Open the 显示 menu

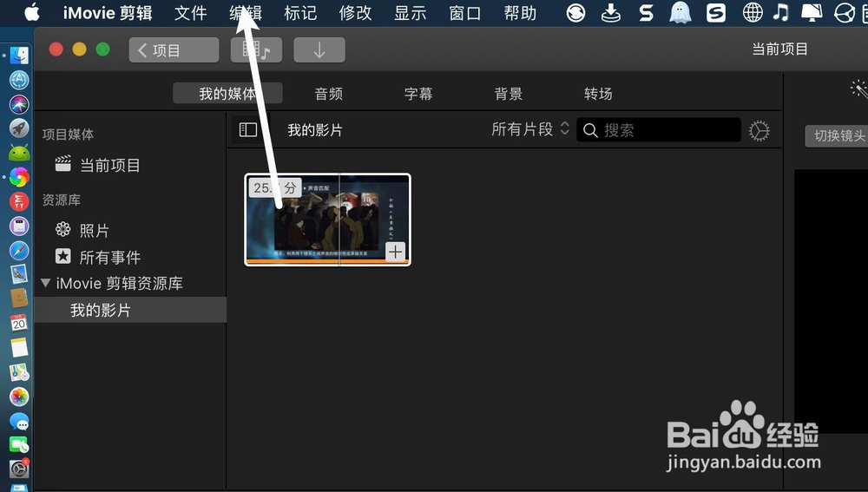[x=411, y=13]
